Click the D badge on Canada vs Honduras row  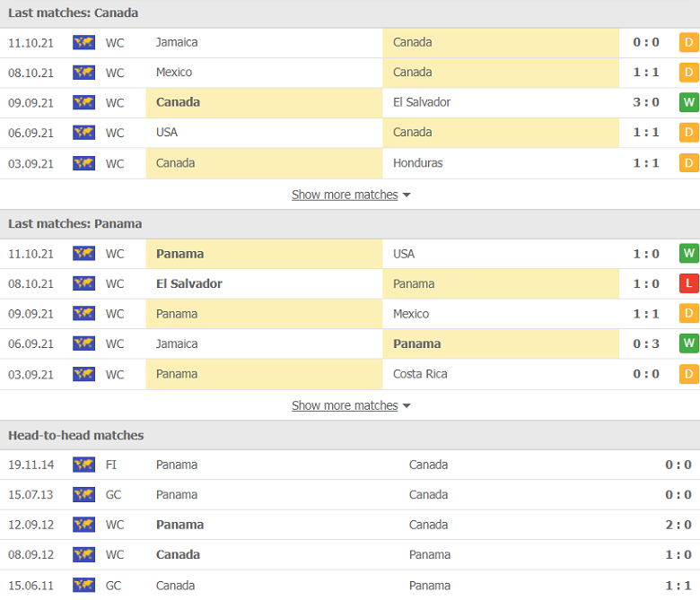point(689,163)
